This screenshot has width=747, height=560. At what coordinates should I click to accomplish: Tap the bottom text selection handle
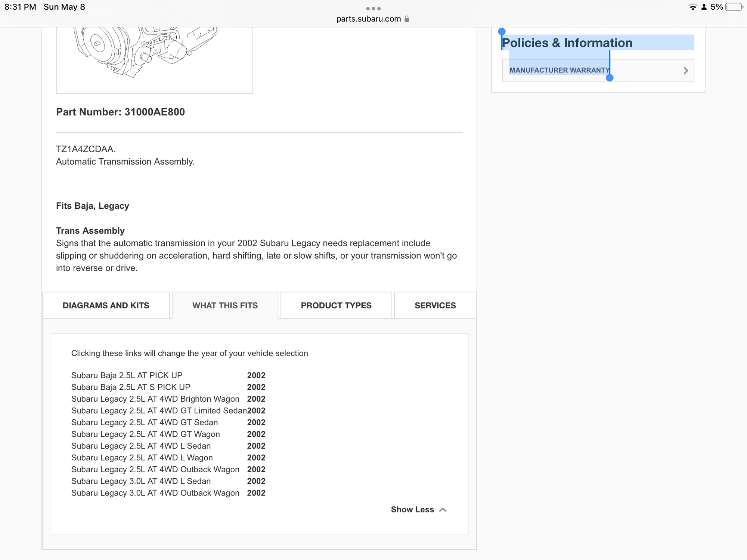pos(610,78)
